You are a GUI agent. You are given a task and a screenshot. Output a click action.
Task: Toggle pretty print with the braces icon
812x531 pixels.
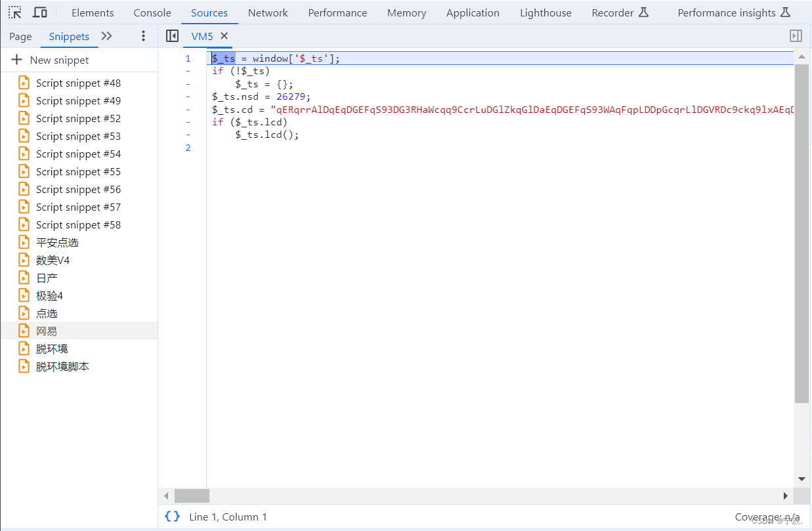[173, 517]
